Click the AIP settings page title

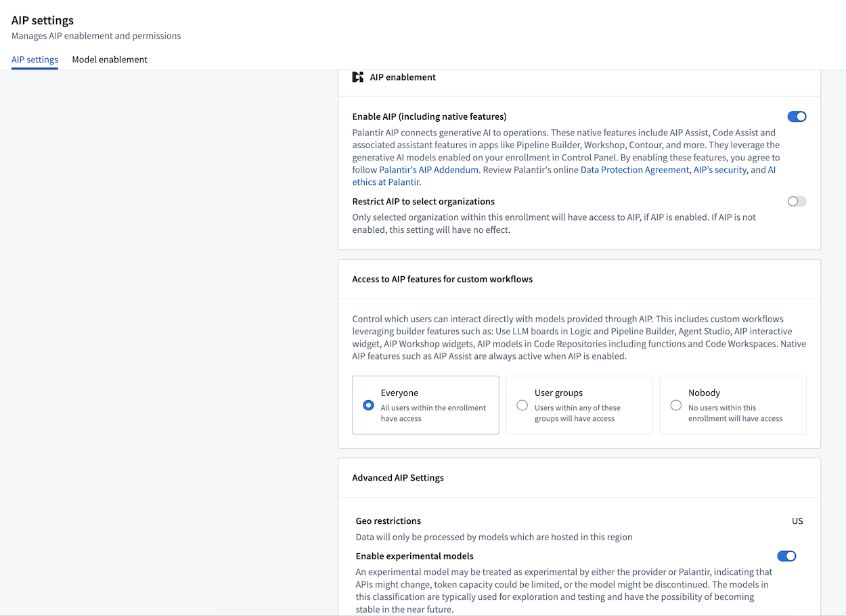[43, 20]
